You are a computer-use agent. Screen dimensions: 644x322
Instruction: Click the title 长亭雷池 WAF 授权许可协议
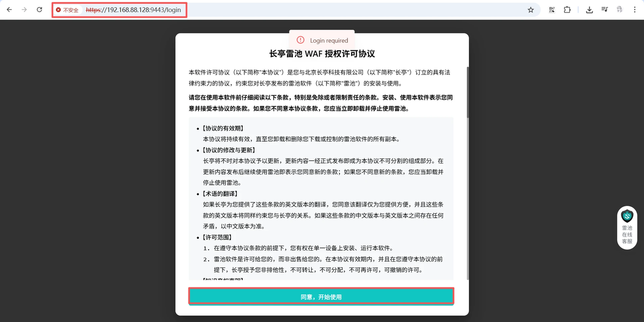[x=322, y=54]
